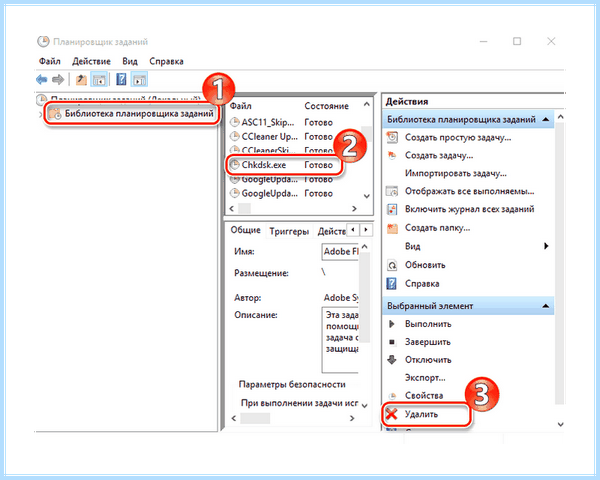The image size is (600, 480).
Task: Click Отключить action
Action: coord(428,360)
